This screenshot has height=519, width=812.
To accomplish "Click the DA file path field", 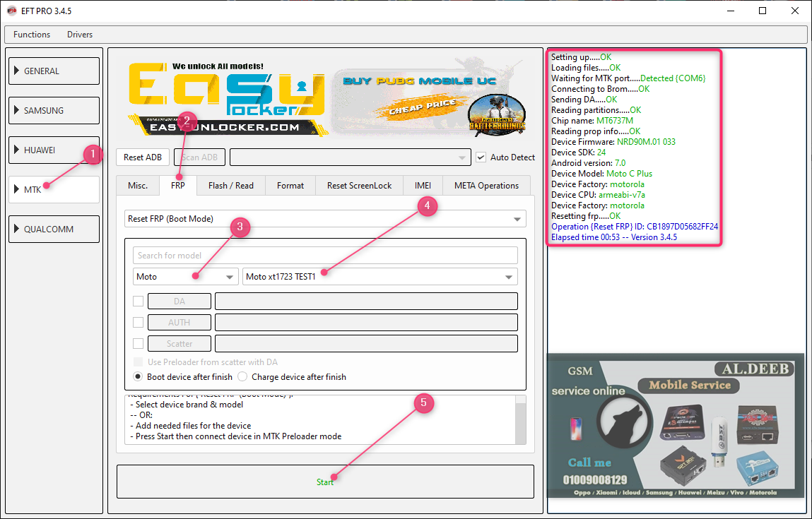I will 366,301.
